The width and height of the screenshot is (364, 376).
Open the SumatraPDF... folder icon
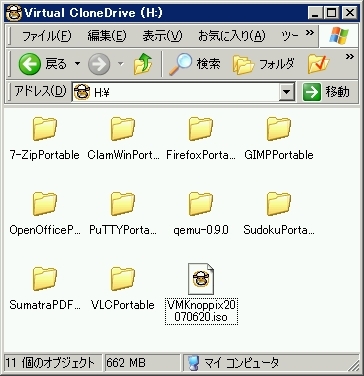tap(45, 279)
